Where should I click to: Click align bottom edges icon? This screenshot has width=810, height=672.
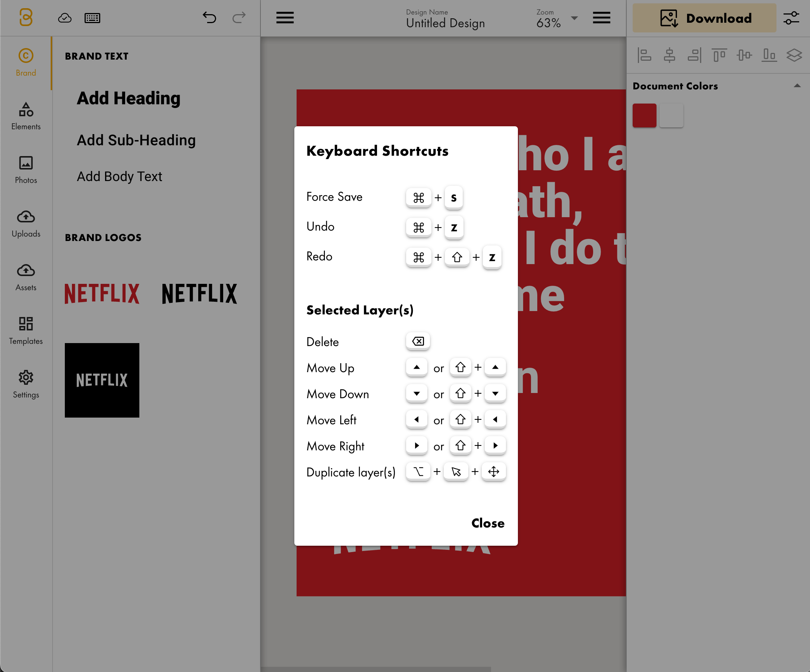769,55
